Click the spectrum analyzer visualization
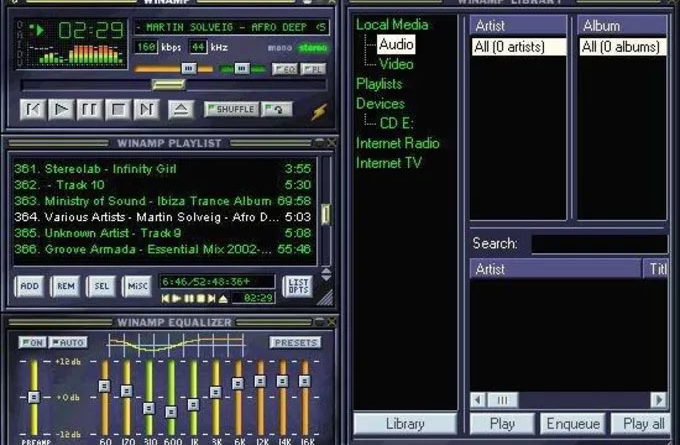The image size is (680, 445). 74,55
